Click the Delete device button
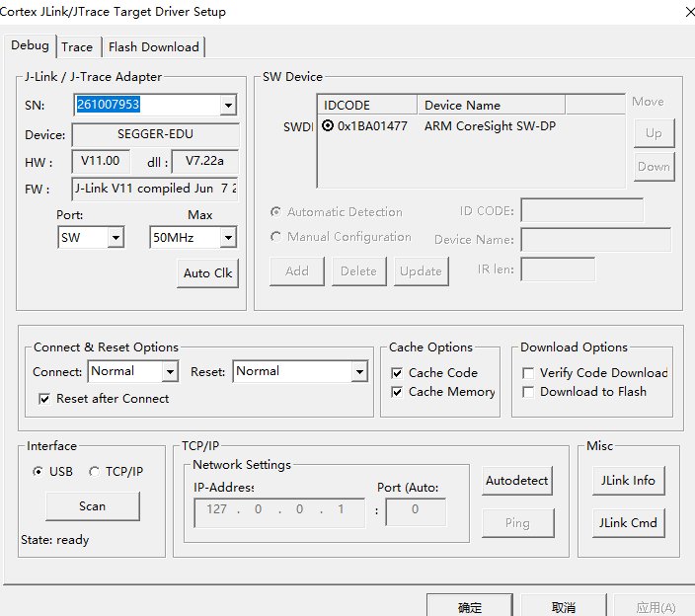 coord(359,271)
